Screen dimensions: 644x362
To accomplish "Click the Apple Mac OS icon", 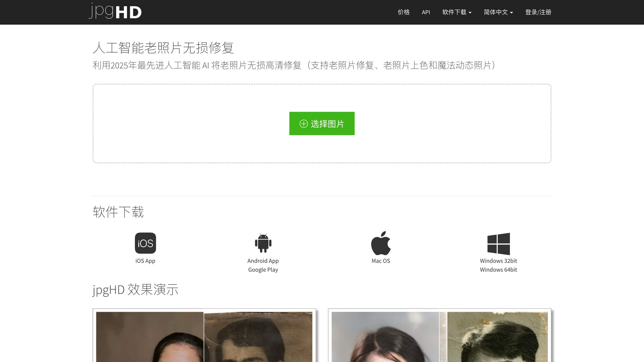I will [x=381, y=243].
